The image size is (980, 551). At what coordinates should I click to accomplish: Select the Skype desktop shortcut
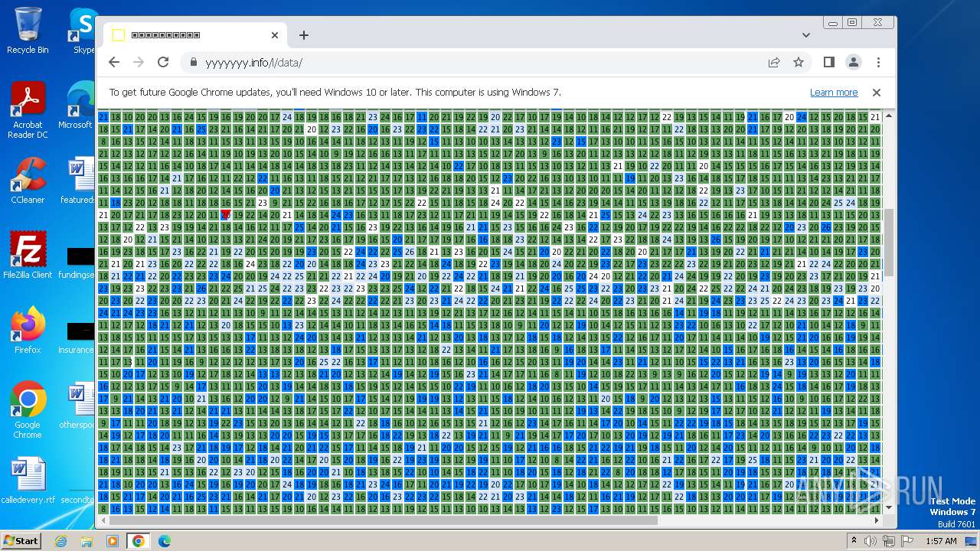tap(83, 31)
